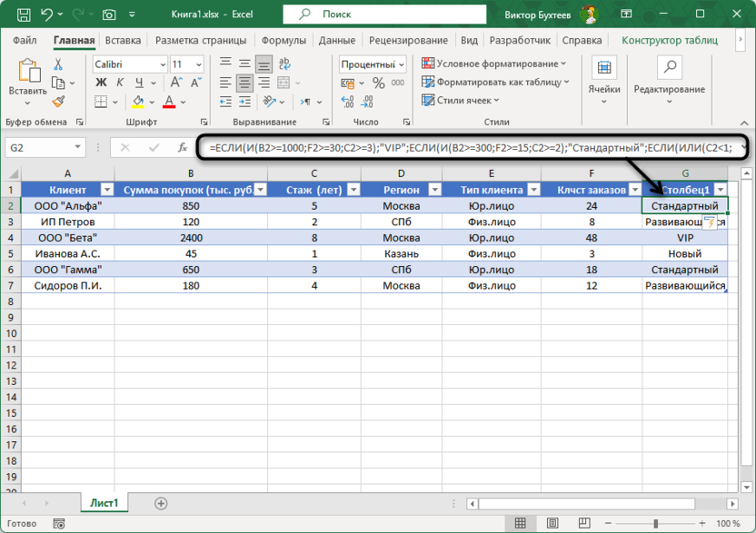This screenshot has height=533, width=756.
Task: Open the Вставка ribbon tab
Action: click(x=123, y=41)
